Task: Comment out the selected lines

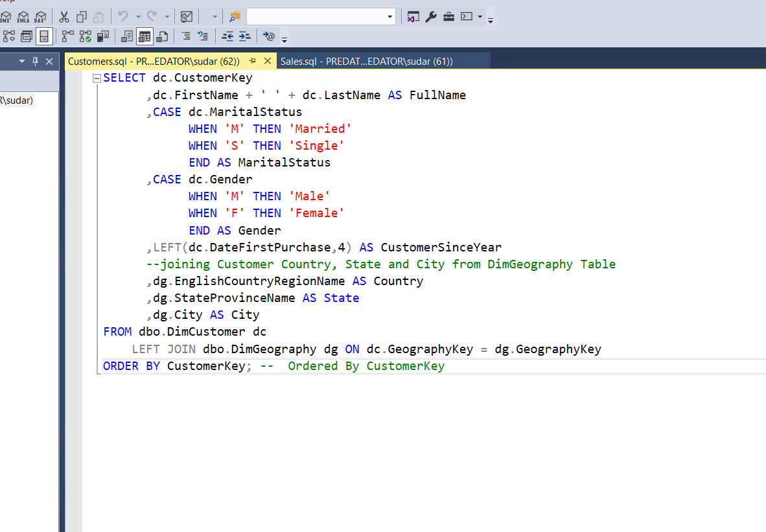Action: [186, 36]
